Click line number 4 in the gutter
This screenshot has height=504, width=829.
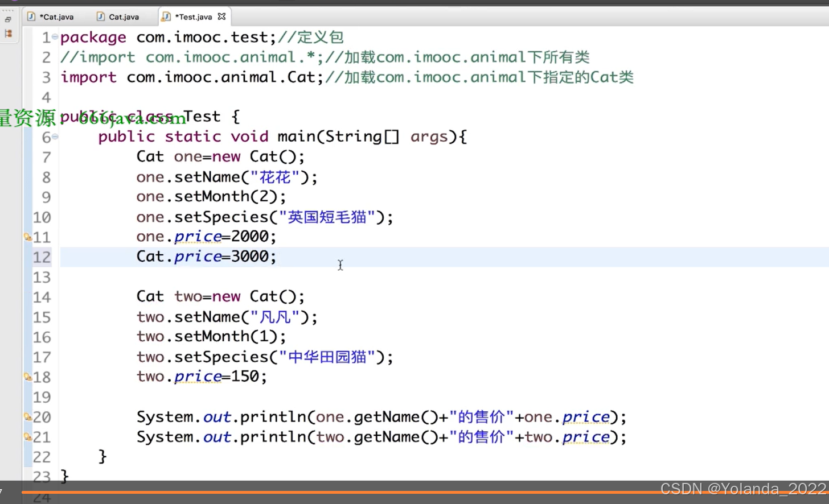46,97
